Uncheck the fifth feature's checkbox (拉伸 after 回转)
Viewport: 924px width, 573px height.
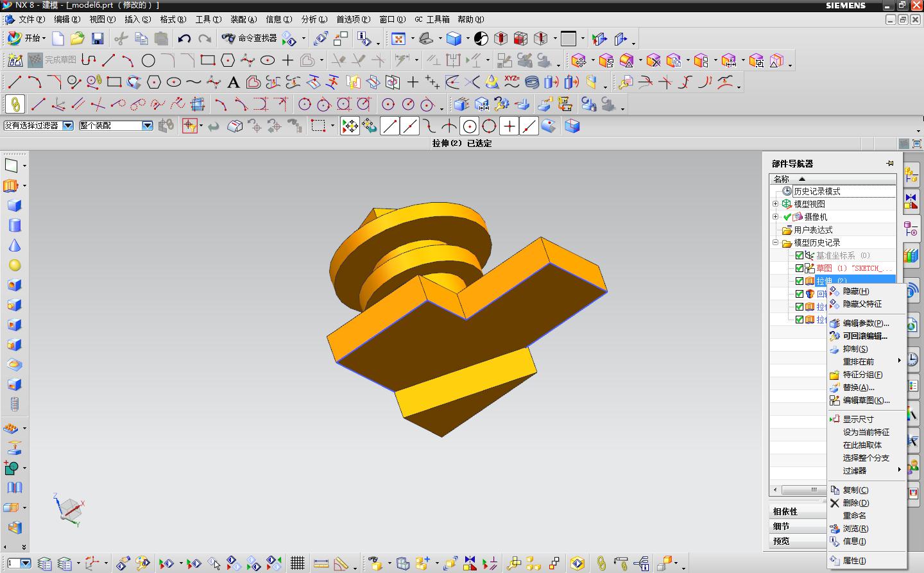click(800, 307)
